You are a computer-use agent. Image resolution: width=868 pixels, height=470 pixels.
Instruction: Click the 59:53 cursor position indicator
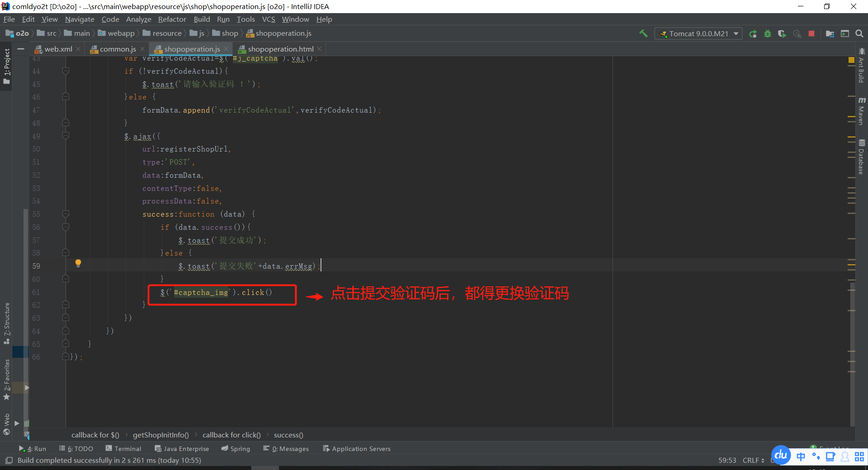pos(727,460)
